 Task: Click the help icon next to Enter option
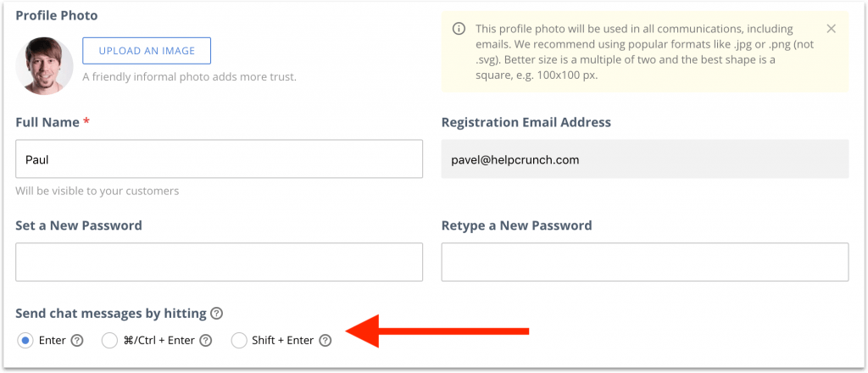click(x=77, y=340)
